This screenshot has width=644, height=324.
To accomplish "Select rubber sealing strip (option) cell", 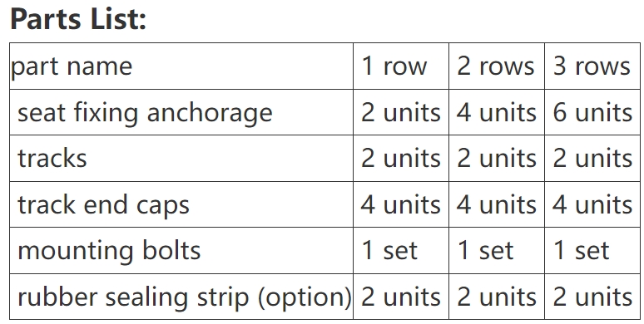I will click(181, 297).
